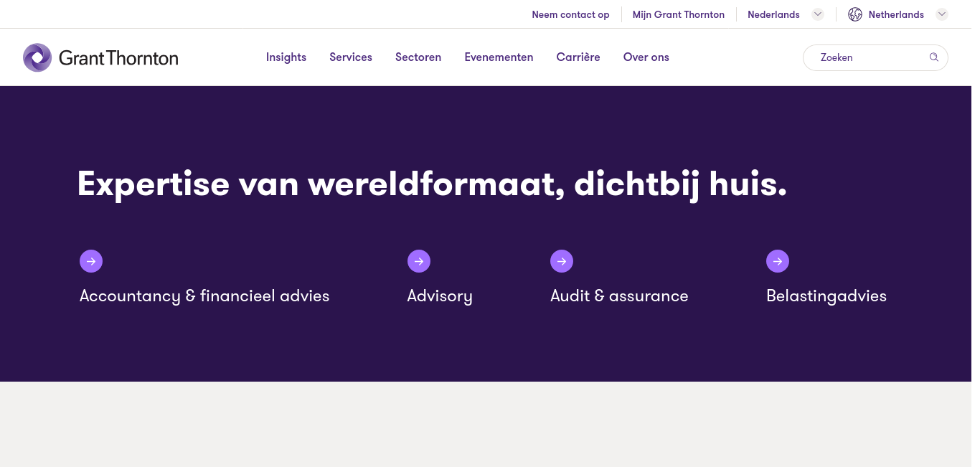Image resolution: width=980 pixels, height=467 pixels.
Task: Click the Grant Thornton logo
Action: click(100, 57)
